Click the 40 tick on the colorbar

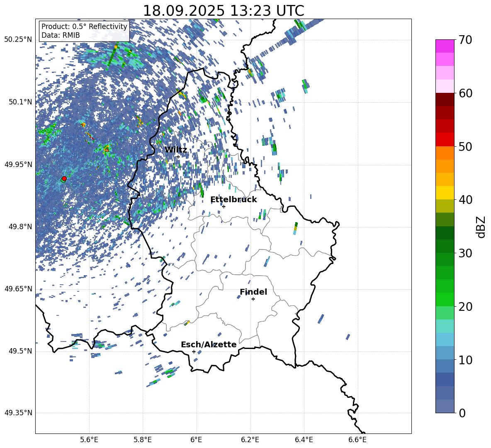click(465, 200)
